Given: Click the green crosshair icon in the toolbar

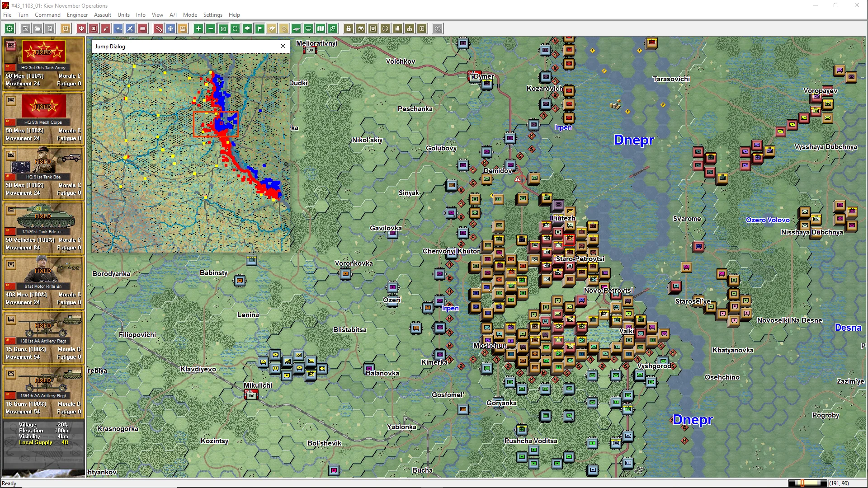Looking at the screenshot, I should pos(9,28).
